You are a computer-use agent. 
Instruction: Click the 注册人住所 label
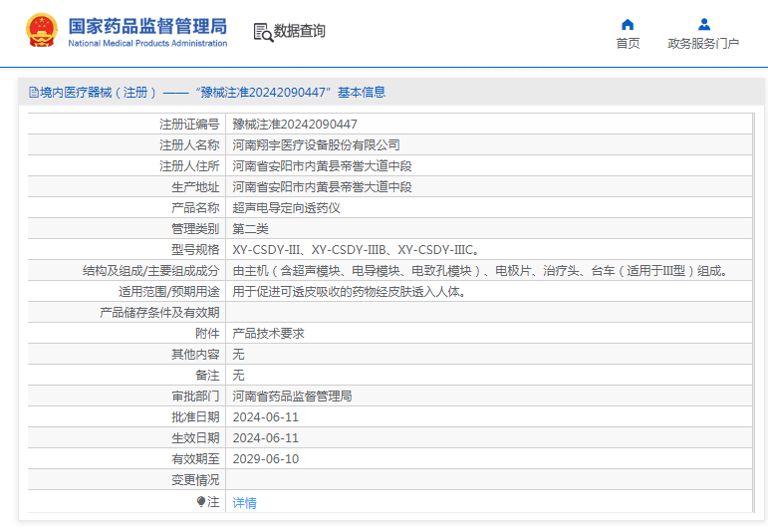tap(189, 166)
